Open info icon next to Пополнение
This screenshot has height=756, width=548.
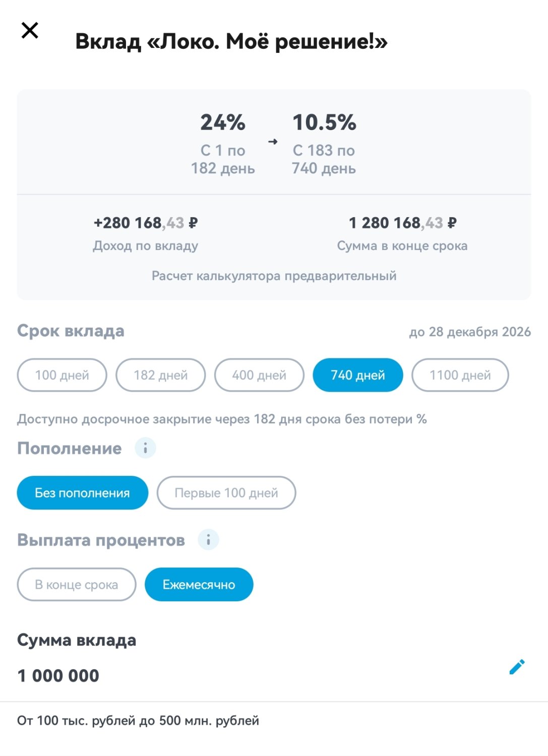[145, 448]
